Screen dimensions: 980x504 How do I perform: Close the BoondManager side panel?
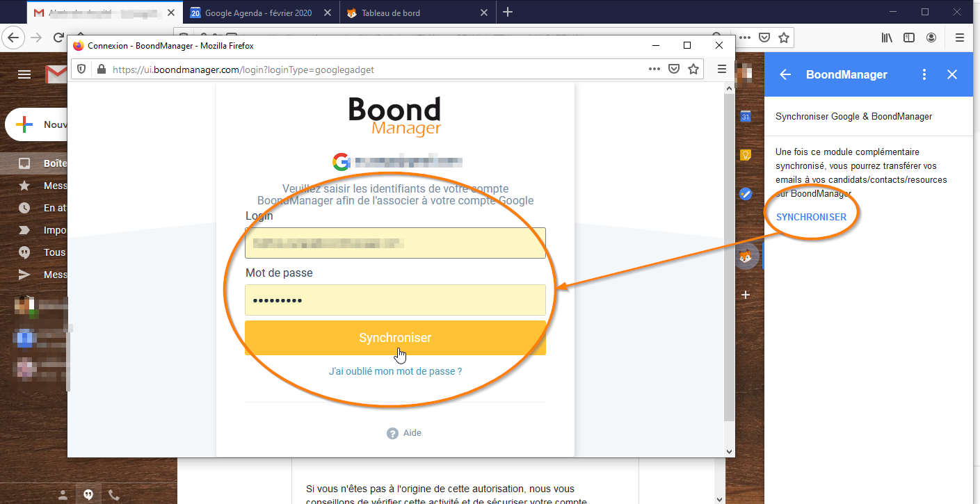click(x=952, y=74)
